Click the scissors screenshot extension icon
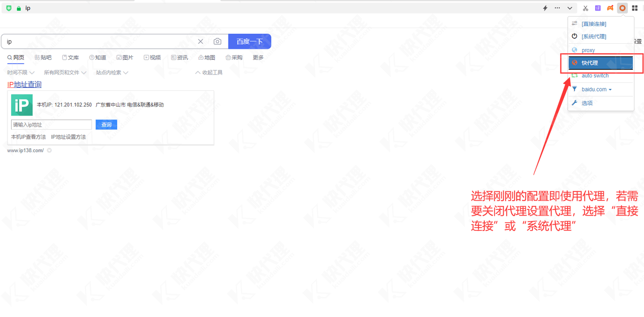This screenshot has height=317, width=644. (x=585, y=8)
